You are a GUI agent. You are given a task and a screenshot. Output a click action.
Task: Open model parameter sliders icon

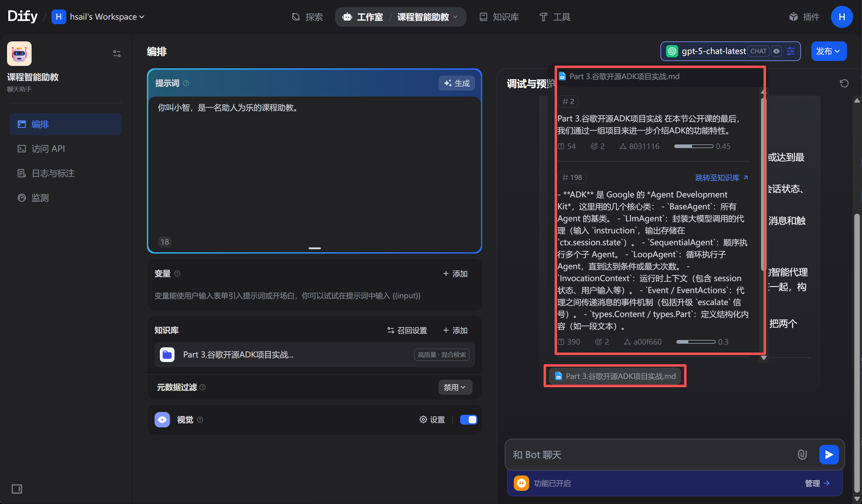[791, 51]
